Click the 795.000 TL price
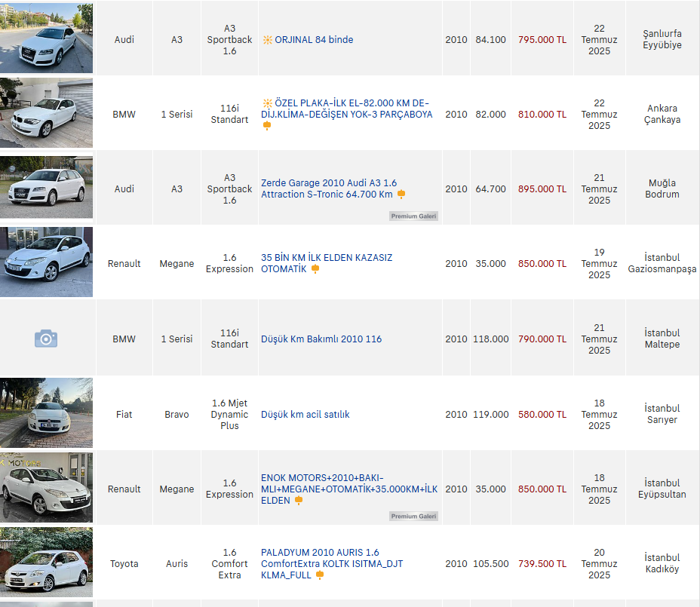700x607 pixels. pyautogui.click(x=542, y=40)
